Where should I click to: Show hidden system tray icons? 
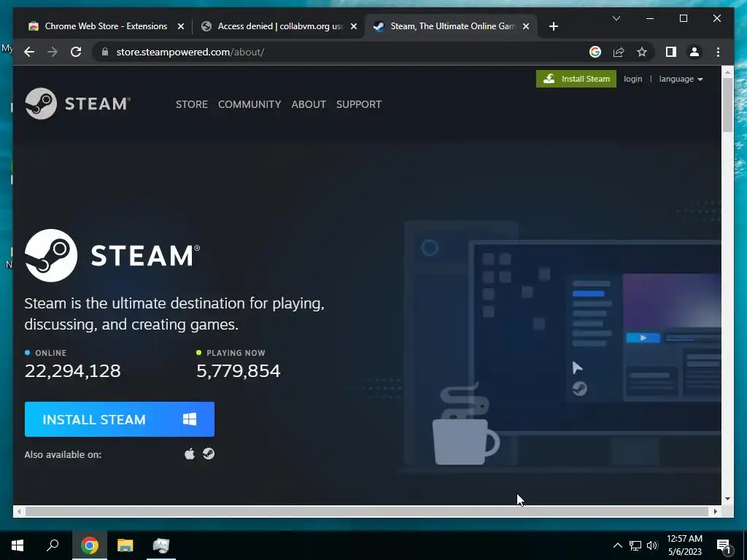(x=617, y=545)
